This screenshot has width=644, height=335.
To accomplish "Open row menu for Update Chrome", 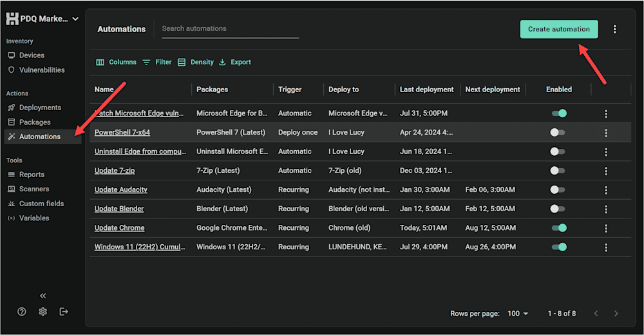I will click(x=606, y=228).
